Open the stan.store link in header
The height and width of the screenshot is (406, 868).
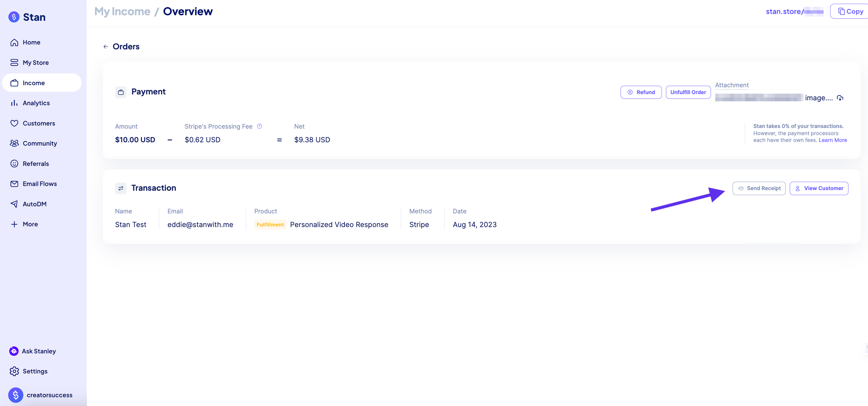[794, 11]
